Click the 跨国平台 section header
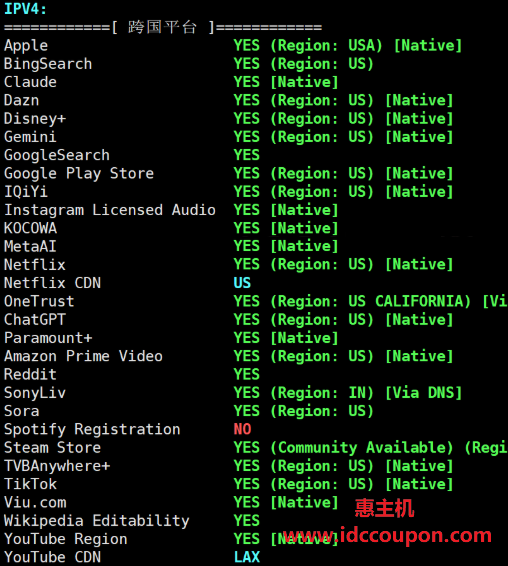Image resolution: width=508 pixels, height=566 pixels. click(162, 27)
